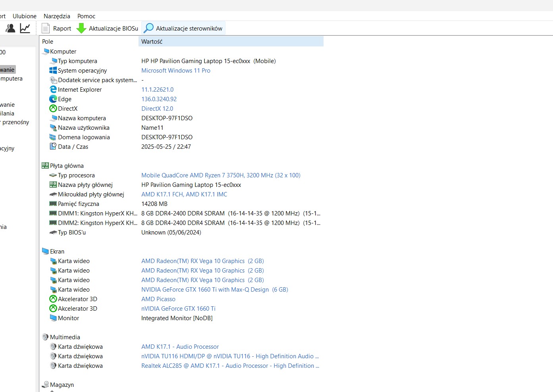Click the Windows logo beside System operacyjny
The width and height of the screenshot is (553, 392).
pyautogui.click(x=53, y=71)
